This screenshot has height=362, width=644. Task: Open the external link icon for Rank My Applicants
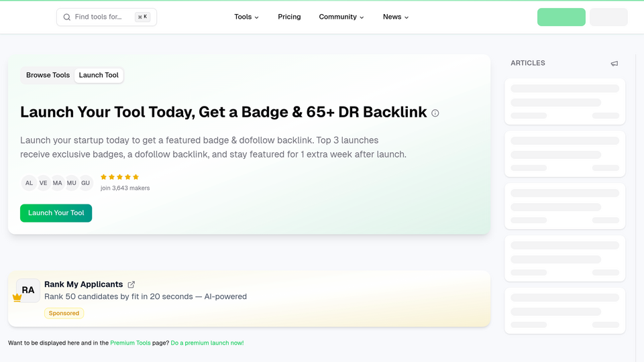(x=131, y=284)
